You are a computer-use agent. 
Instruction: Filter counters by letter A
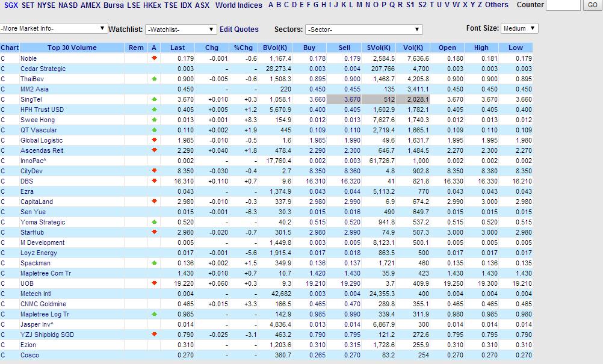[271, 5]
